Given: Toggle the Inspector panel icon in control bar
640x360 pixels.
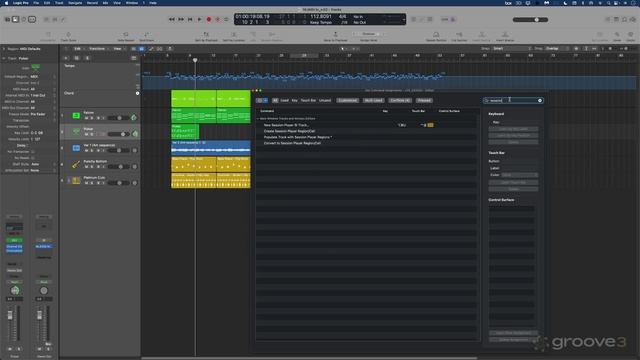Looking at the screenshot, I should coord(16,19).
